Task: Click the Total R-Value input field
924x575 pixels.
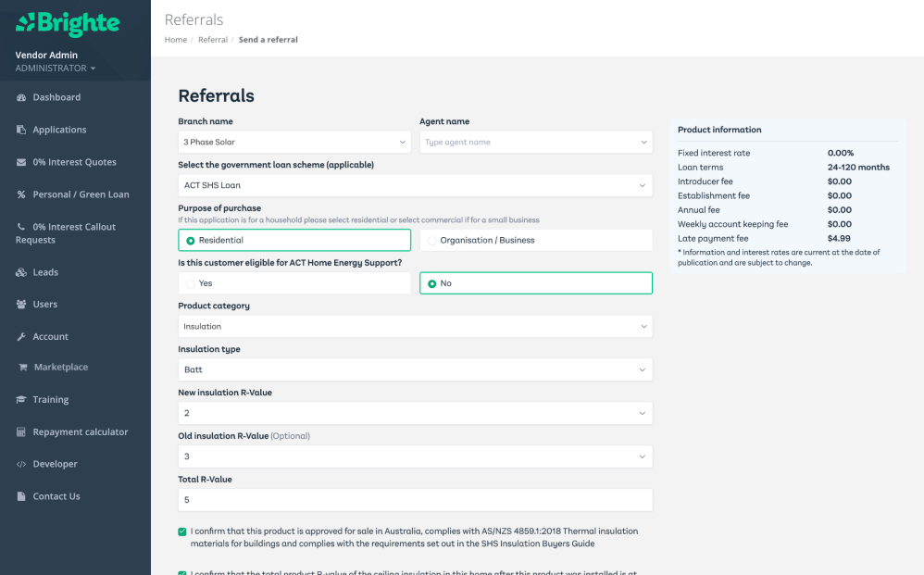Action: (x=415, y=500)
